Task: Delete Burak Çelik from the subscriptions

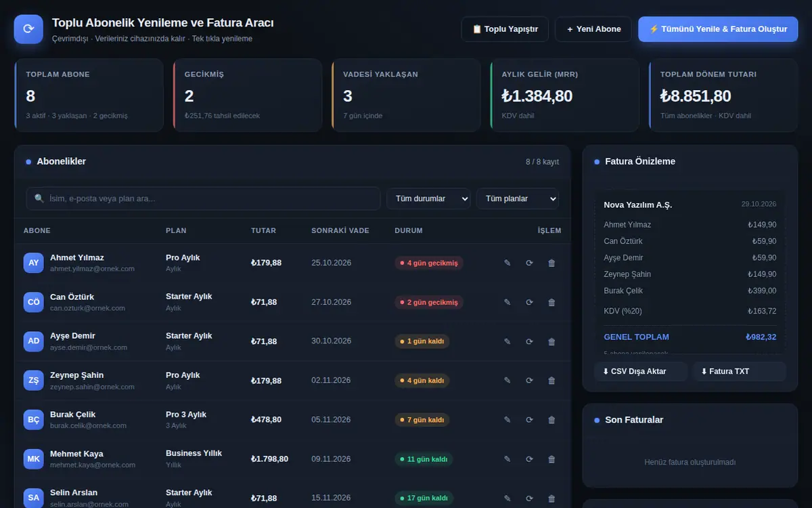Action: click(551, 420)
